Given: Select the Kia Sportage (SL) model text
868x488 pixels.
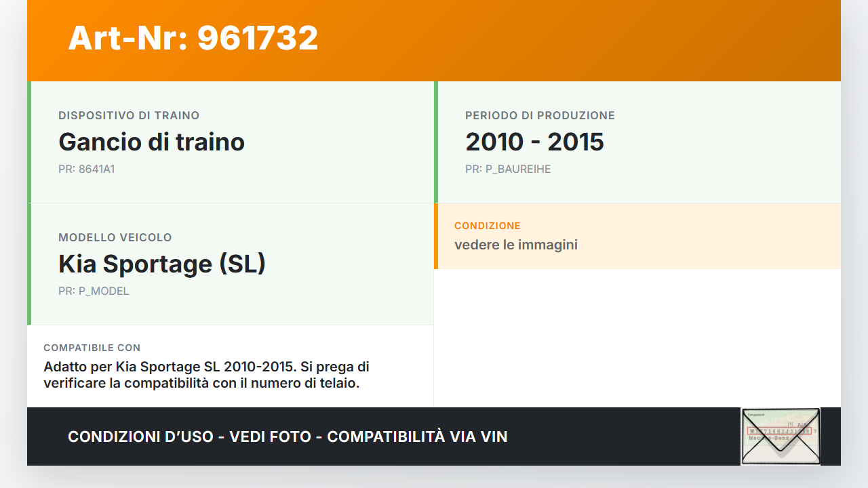Looking at the screenshot, I should [x=162, y=264].
